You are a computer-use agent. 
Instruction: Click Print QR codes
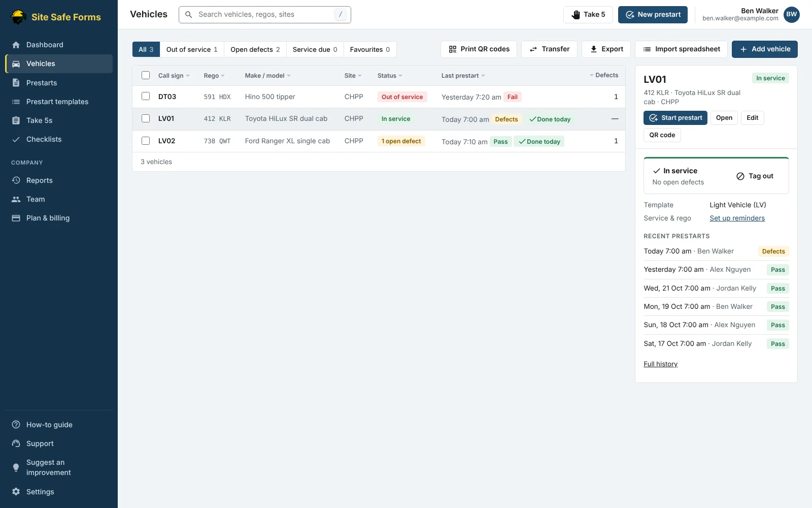[x=479, y=49]
